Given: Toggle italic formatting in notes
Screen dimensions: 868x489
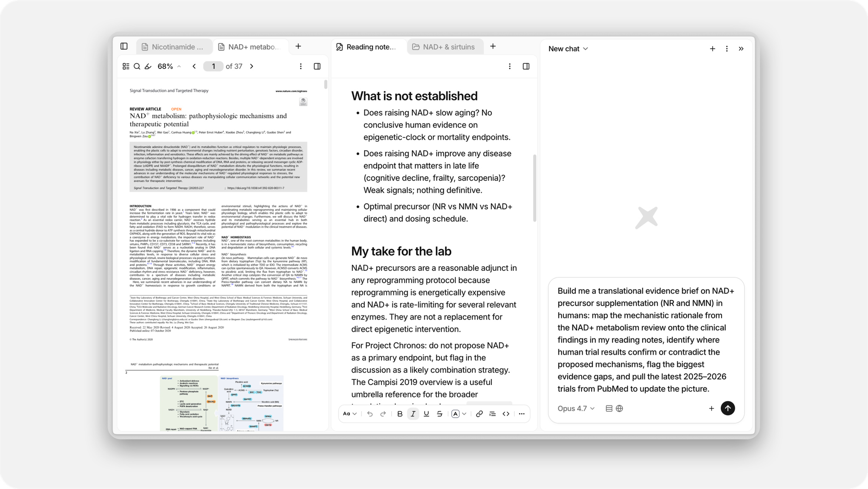Looking at the screenshot, I should coord(413,414).
